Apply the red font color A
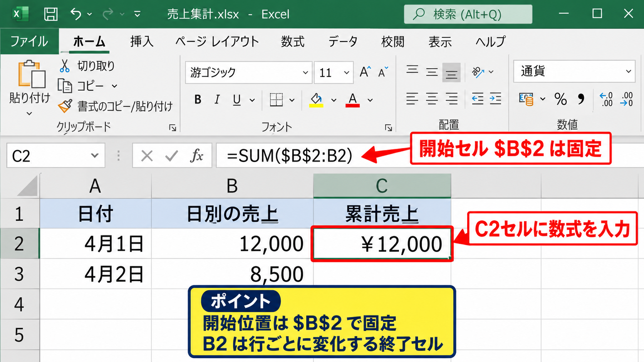Screen dimensions: 644x362 point(352,100)
